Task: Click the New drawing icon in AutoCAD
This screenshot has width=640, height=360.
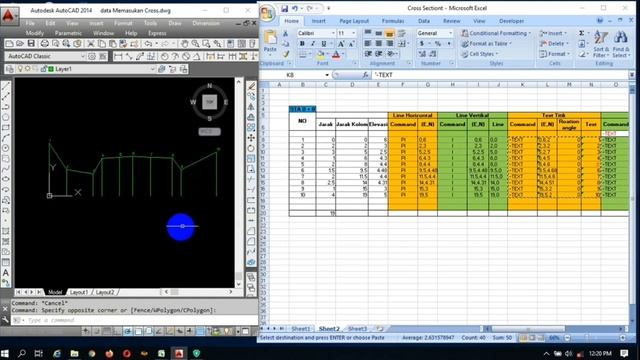Action: coord(9,44)
